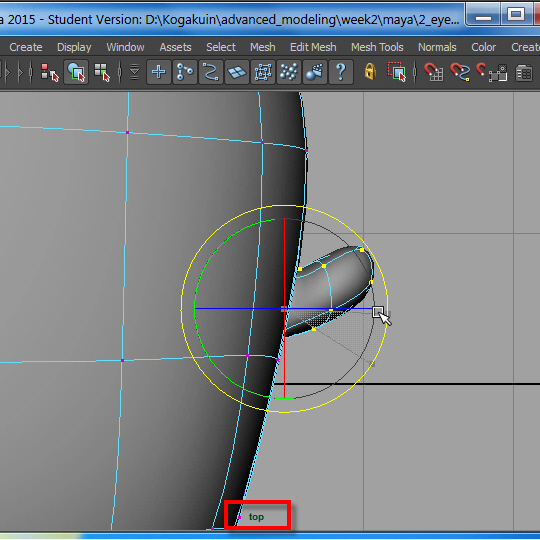The image size is (540, 540).
Task: Open the Mesh Tools menu
Action: click(377, 47)
